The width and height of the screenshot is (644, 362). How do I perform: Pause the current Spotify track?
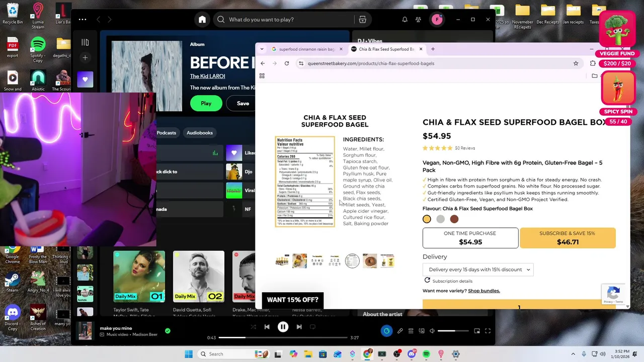tap(283, 327)
